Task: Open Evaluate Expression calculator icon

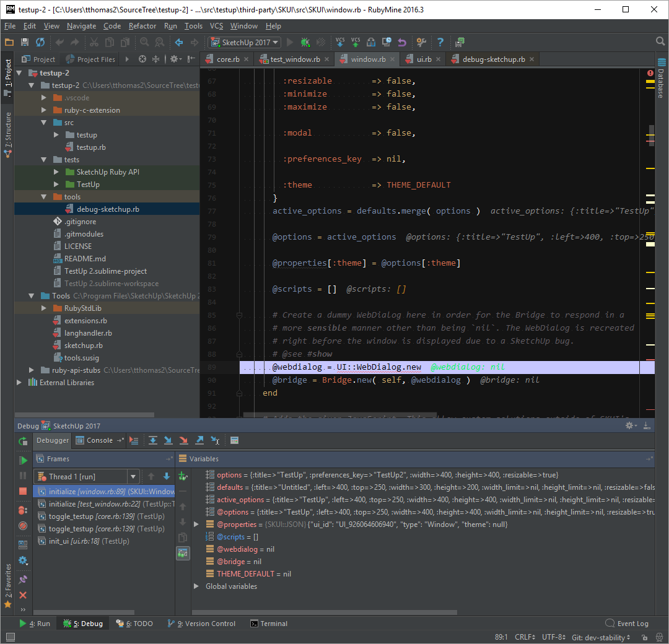Action: (x=234, y=441)
